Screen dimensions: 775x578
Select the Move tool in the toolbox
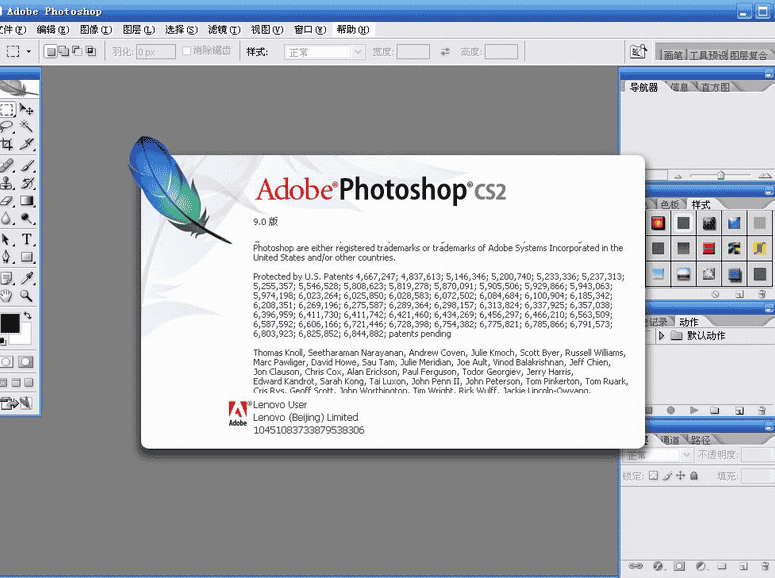27,109
